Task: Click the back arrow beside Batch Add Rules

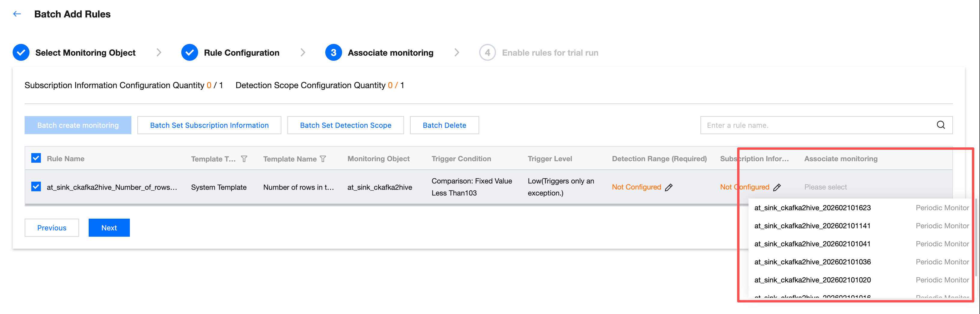Action: tap(17, 14)
